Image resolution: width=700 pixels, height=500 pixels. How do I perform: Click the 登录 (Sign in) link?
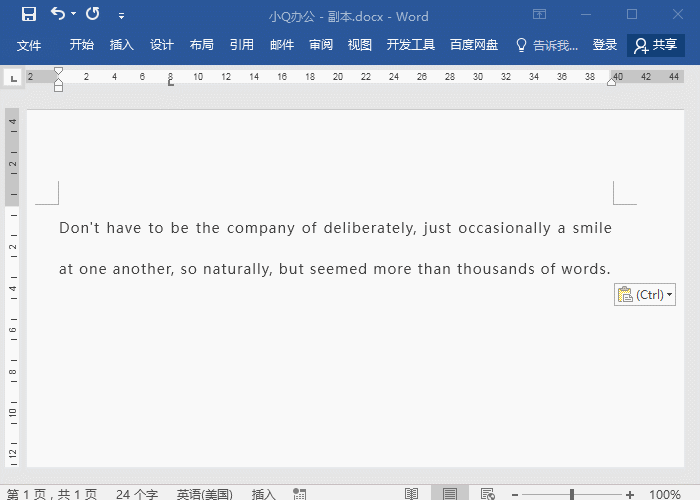(604, 45)
